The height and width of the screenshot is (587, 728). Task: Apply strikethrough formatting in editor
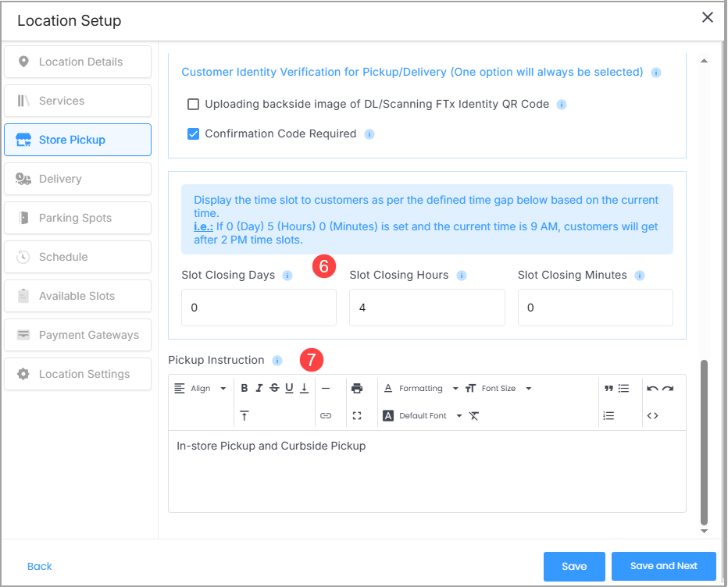[x=274, y=389]
